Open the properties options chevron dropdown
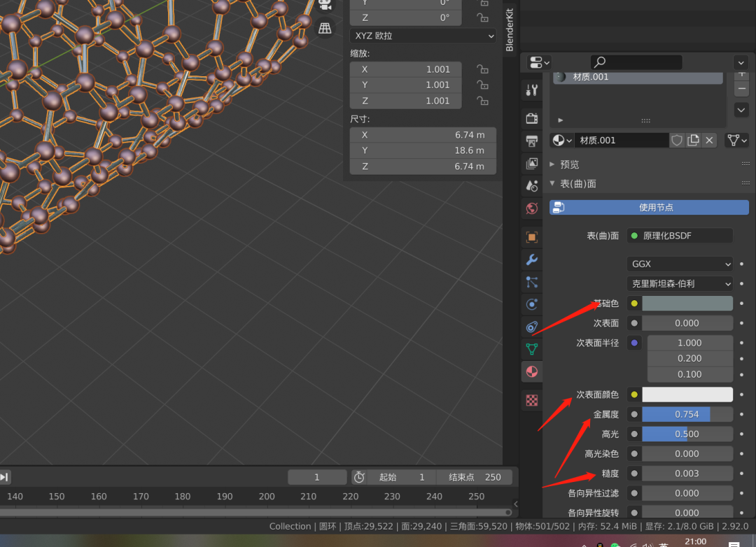 (x=741, y=62)
